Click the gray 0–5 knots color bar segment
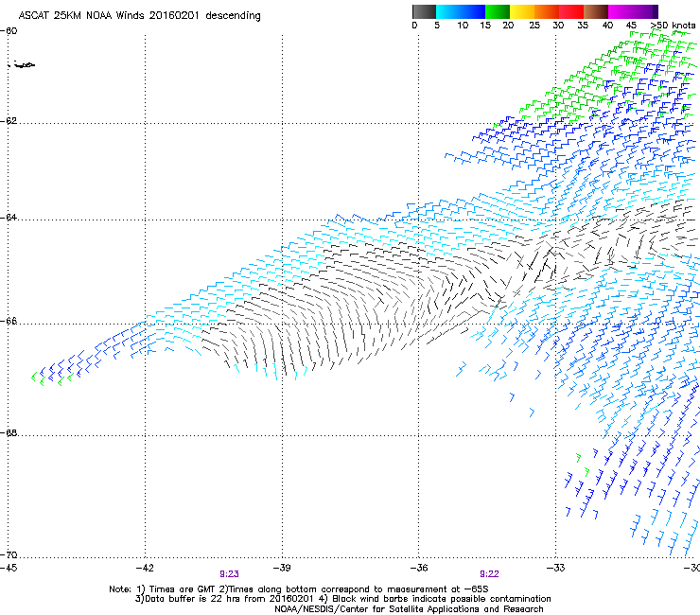The width and height of the screenshot is (700, 615). pyautogui.click(x=424, y=11)
